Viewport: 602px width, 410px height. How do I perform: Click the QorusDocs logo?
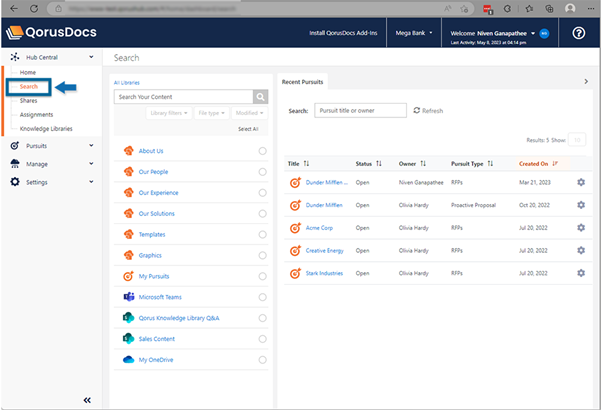pyautogui.click(x=51, y=33)
